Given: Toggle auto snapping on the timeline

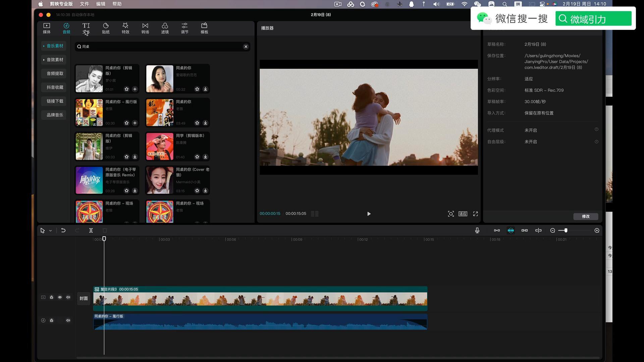Looking at the screenshot, I should coord(511,231).
